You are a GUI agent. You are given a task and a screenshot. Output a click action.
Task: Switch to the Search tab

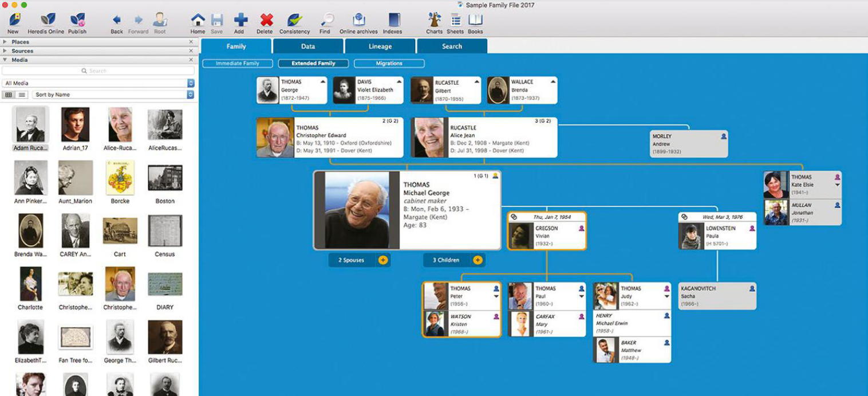point(452,46)
